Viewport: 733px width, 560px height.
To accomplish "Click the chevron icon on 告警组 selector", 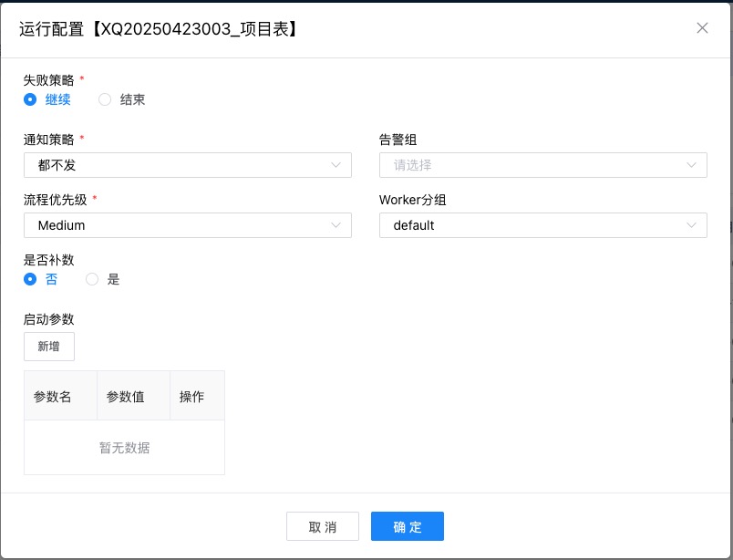I will [694, 165].
